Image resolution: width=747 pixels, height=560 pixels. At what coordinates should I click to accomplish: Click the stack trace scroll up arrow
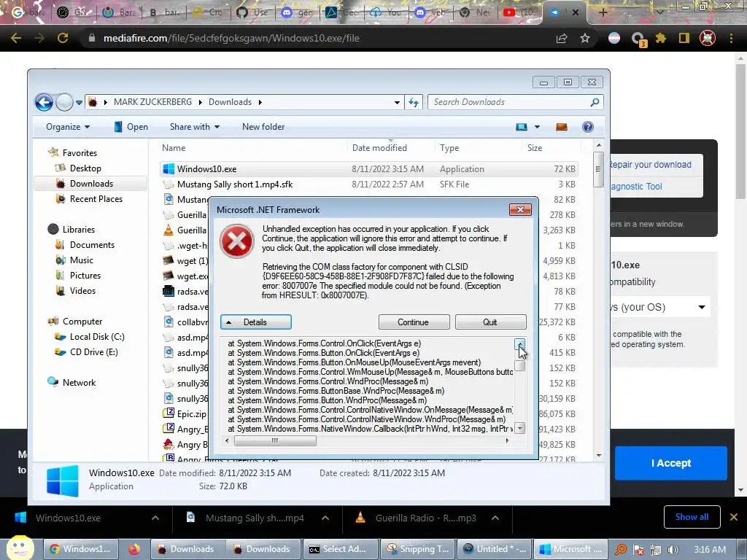(519, 343)
